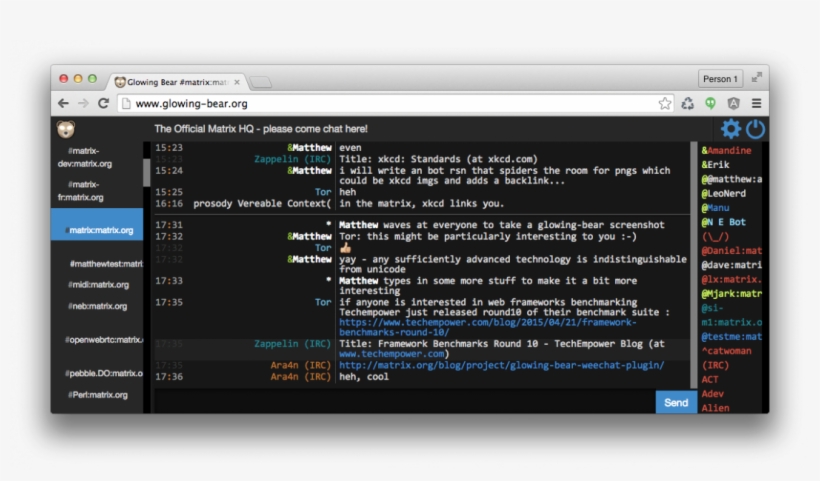Bookmark page with star icon
Screen dimensions: 820x481
(665, 103)
